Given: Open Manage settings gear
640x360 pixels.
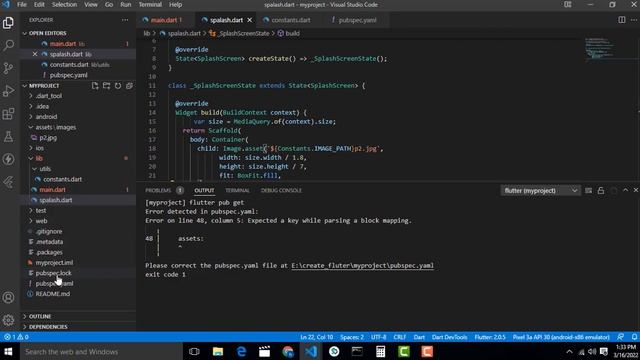Looking at the screenshot, I should [8, 320].
